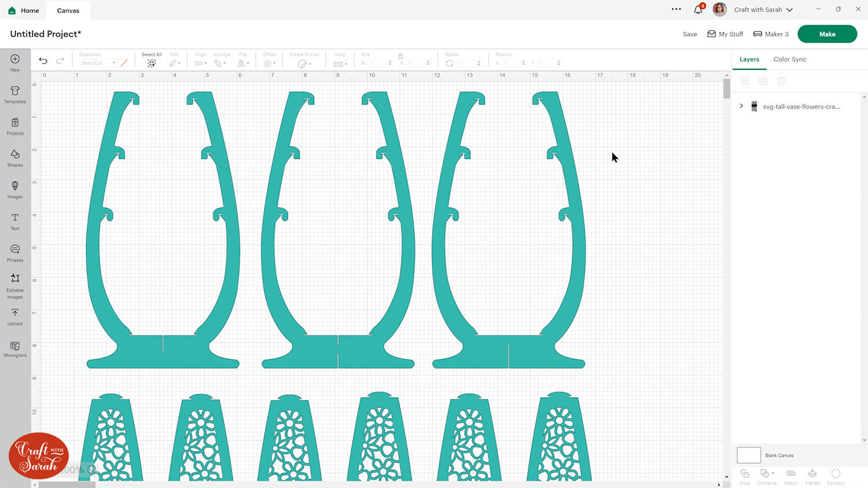Open the Images library
The height and width of the screenshot is (488, 868).
15,189
